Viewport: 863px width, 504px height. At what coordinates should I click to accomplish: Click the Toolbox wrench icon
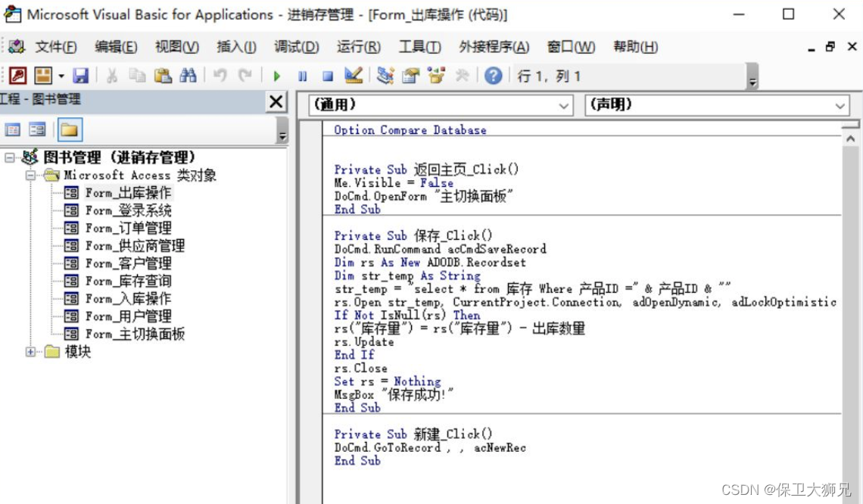[462, 76]
